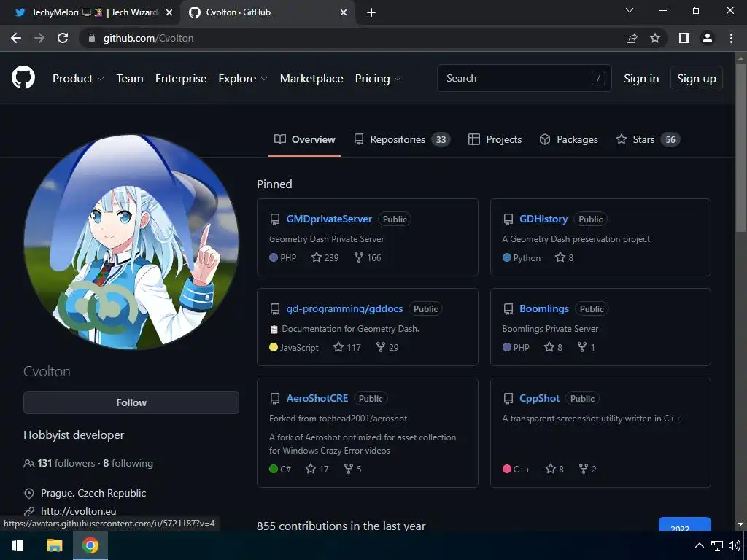Click the browser address bar URL
This screenshot has width=747, height=560.
[x=148, y=38]
